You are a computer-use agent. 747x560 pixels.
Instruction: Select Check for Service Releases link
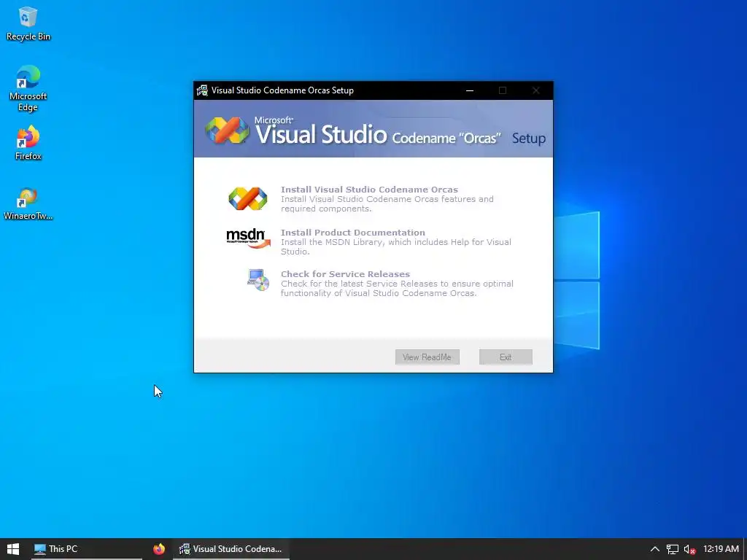tap(345, 274)
